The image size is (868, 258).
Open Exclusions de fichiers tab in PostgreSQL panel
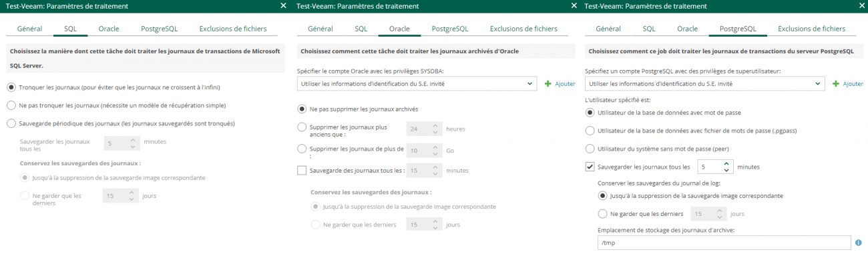[811, 29]
